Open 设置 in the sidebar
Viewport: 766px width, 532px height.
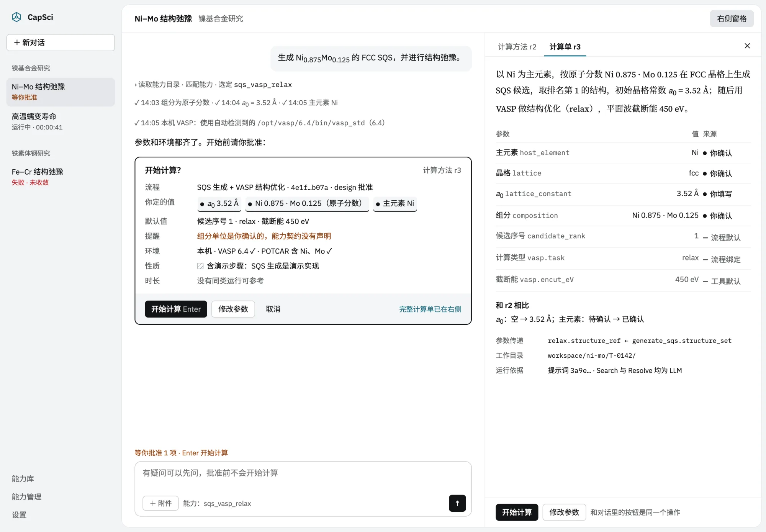click(x=19, y=515)
